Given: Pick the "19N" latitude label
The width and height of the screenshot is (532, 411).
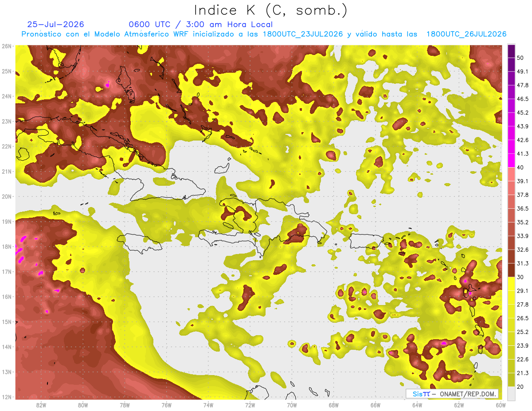Looking at the screenshot, I should point(7,221).
